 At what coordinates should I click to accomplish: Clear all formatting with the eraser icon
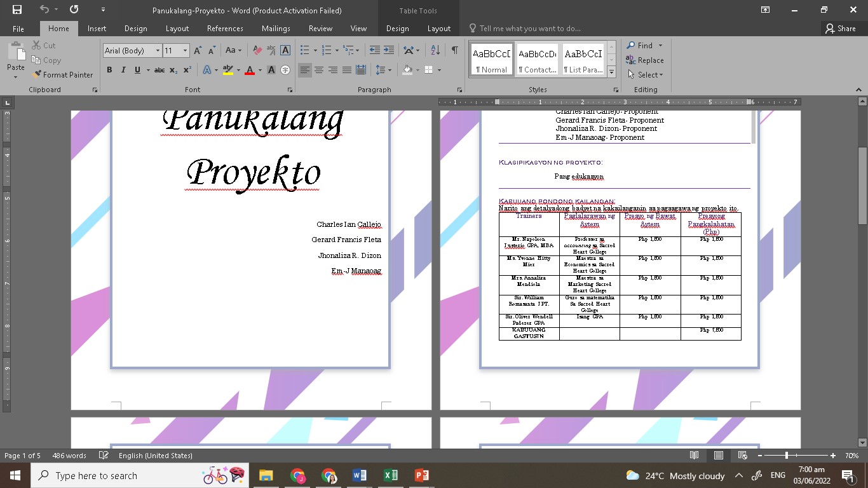(257, 50)
